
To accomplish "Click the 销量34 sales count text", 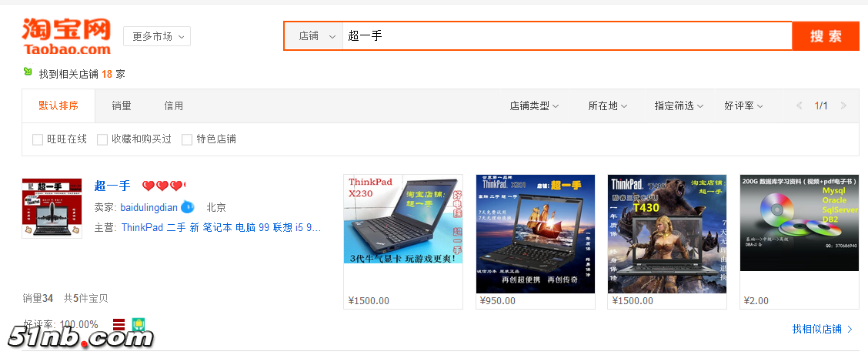I will point(38,299).
